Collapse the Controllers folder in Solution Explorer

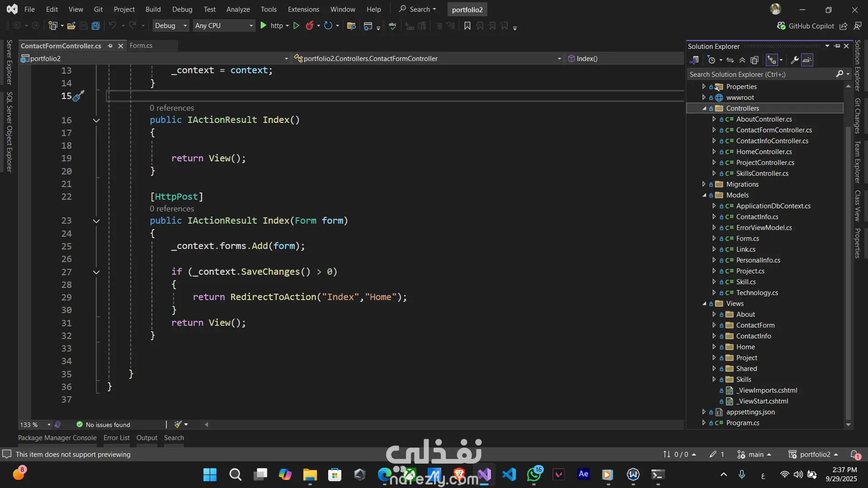click(x=704, y=108)
